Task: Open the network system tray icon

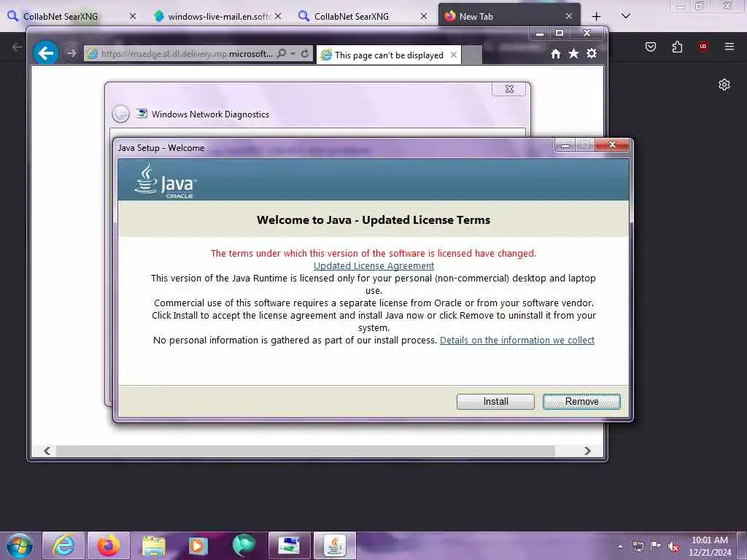Action: point(638,547)
